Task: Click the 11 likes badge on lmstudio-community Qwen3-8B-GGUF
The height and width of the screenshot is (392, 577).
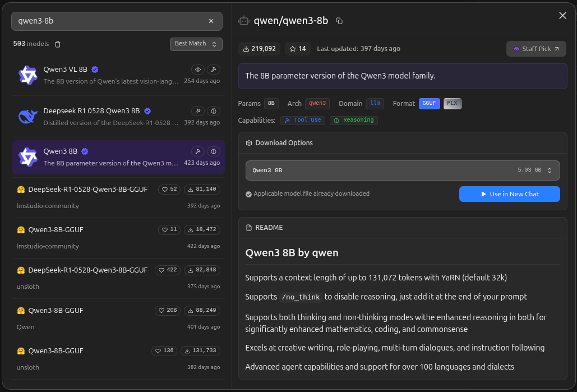Action: (170, 230)
